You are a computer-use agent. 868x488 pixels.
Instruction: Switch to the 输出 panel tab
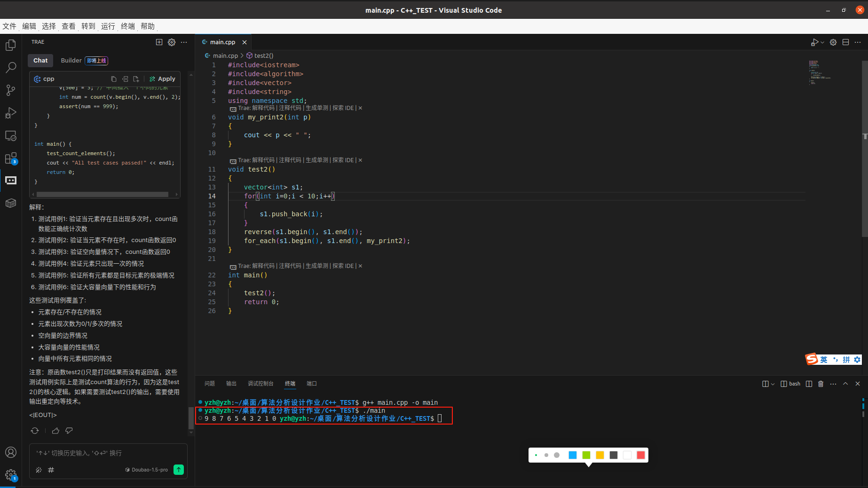[231, 384]
